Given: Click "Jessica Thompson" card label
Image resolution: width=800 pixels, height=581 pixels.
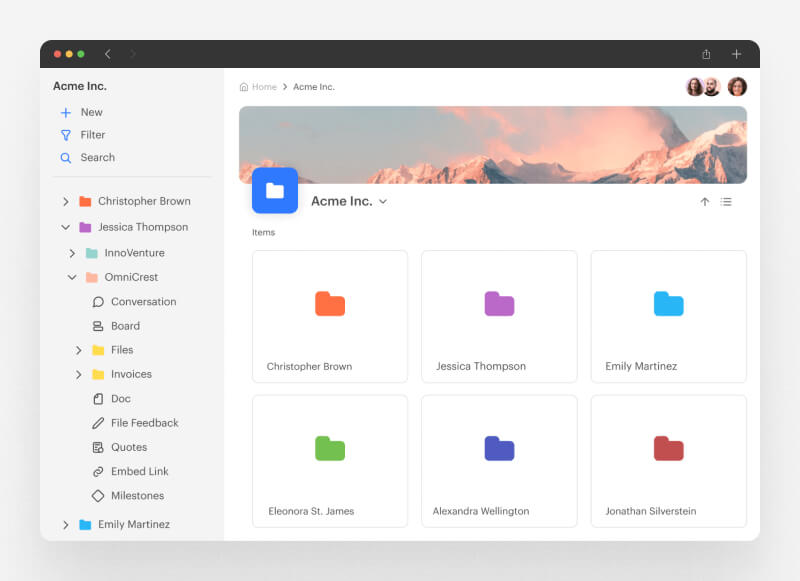Looking at the screenshot, I should click(481, 367).
